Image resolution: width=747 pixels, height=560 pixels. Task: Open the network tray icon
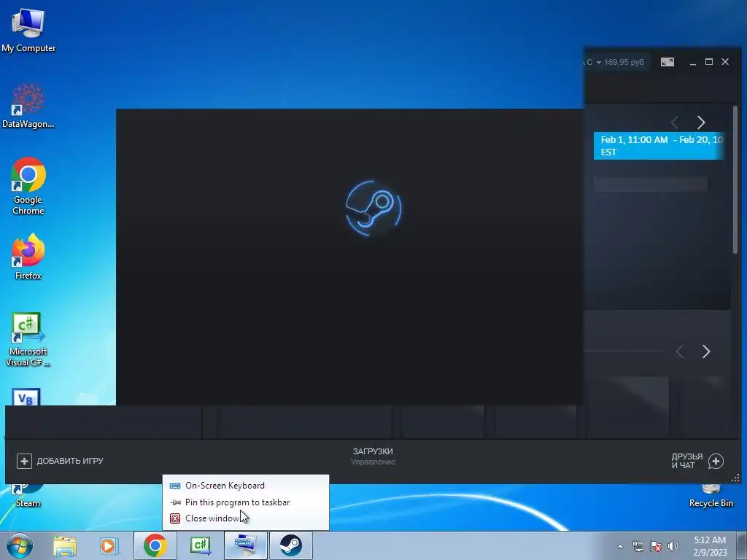click(x=638, y=546)
